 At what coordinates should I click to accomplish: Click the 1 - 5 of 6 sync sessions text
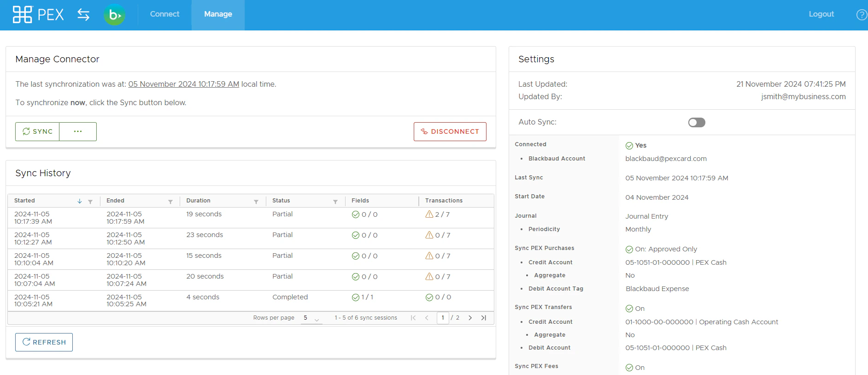366,318
